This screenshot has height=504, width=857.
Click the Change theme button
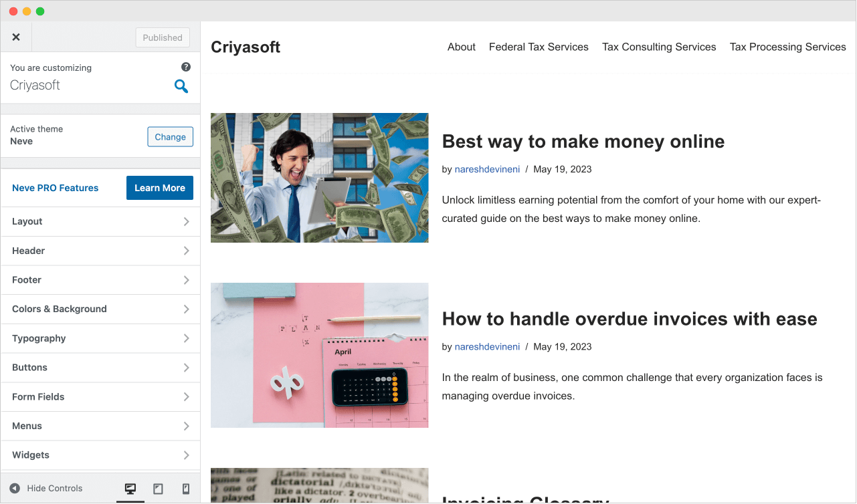(x=171, y=137)
